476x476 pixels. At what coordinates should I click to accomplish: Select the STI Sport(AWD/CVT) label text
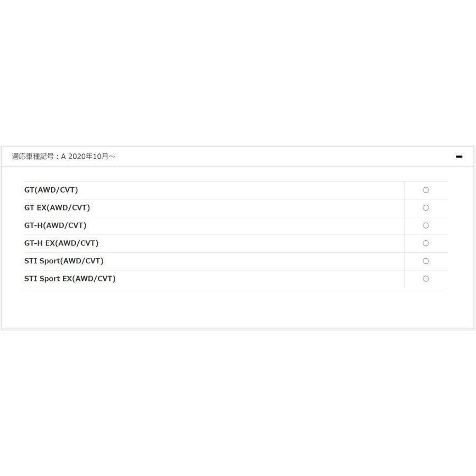(64, 261)
